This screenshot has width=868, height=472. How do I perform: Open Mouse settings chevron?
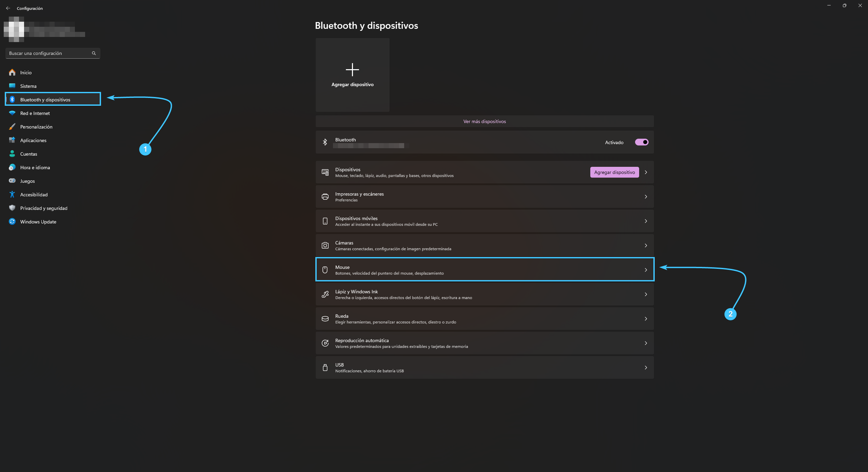click(646, 270)
